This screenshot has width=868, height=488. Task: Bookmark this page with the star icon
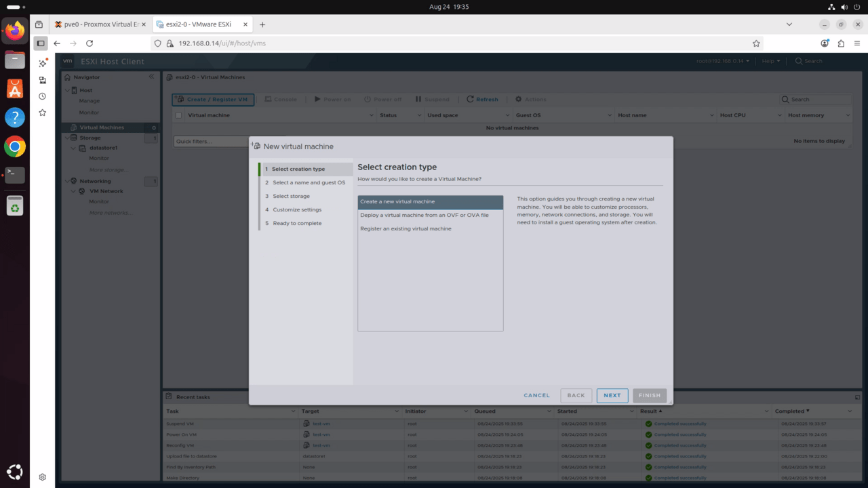point(756,43)
